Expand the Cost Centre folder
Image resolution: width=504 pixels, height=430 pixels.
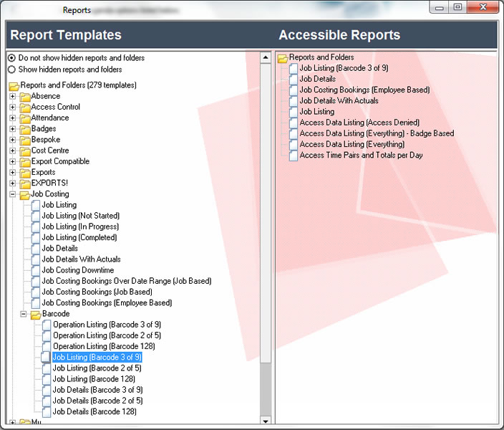click(x=12, y=150)
